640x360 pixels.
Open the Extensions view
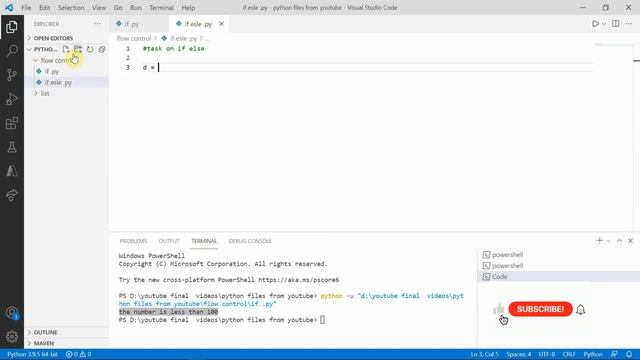[x=12, y=123]
